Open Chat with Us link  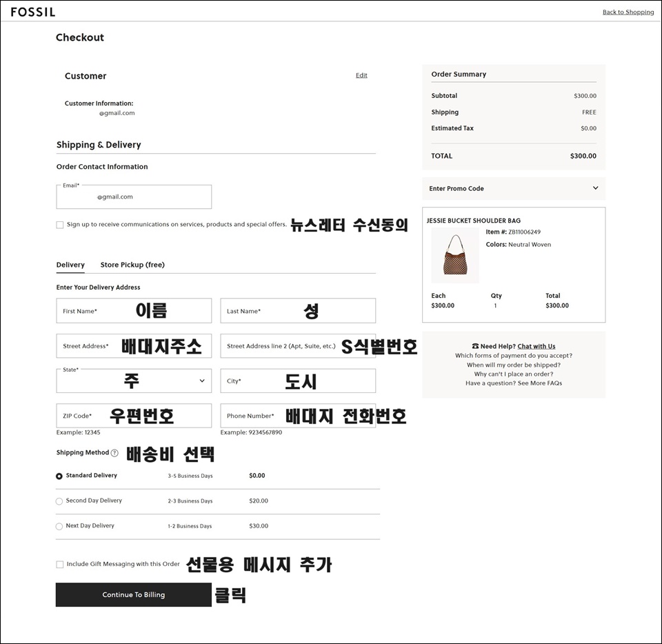[x=536, y=346]
